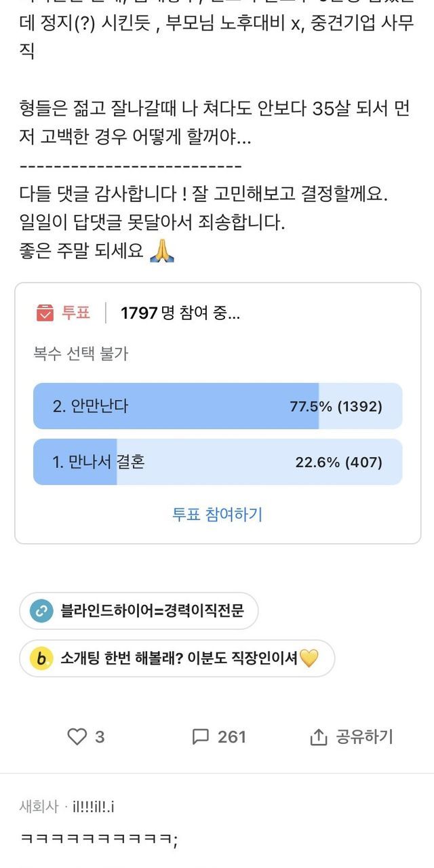Click the praying hands emoji
Image resolution: width=434 pixels, height=868 pixels.
(x=161, y=250)
